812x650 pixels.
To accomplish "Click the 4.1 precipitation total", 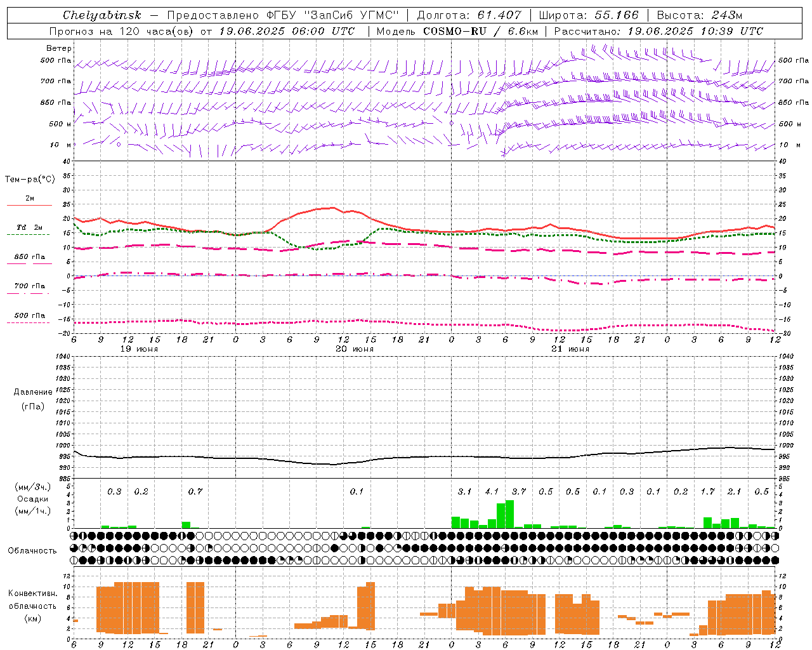I will [492, 491].
